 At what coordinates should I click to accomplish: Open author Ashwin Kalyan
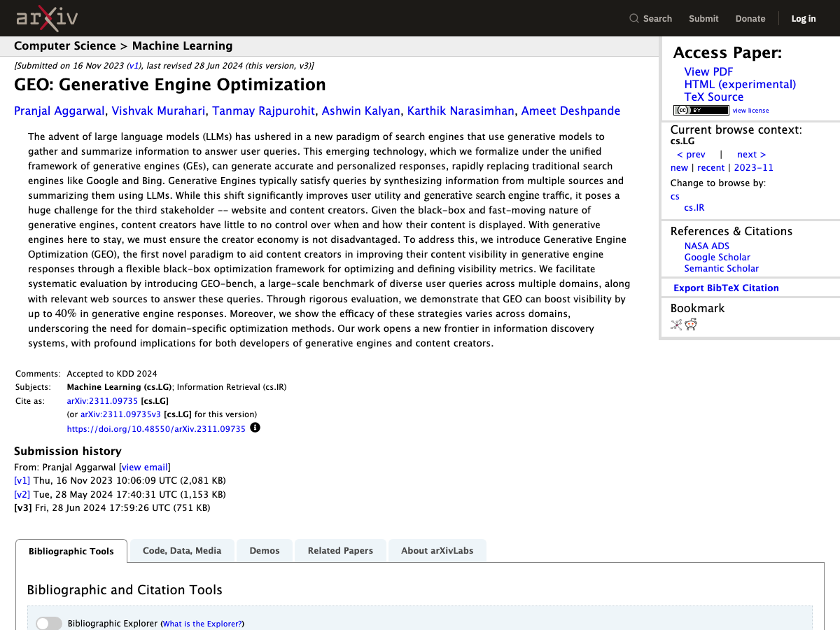coord(361,111)
